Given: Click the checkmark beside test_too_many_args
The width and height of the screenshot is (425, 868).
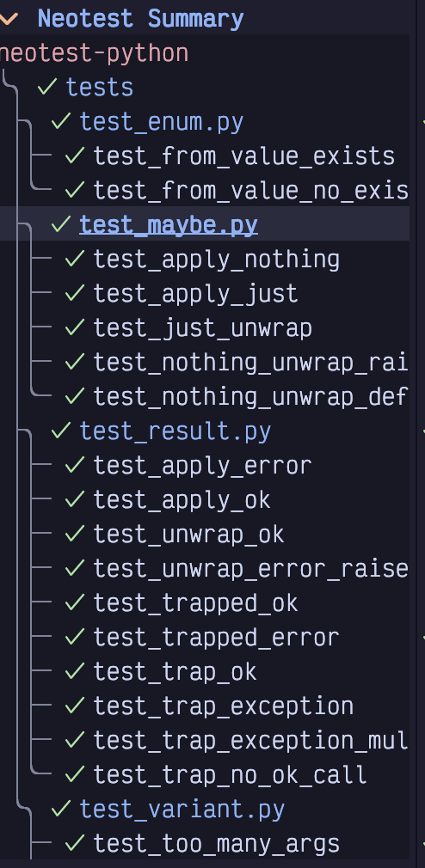Looking at the screenshot, I should pos(75,843).
